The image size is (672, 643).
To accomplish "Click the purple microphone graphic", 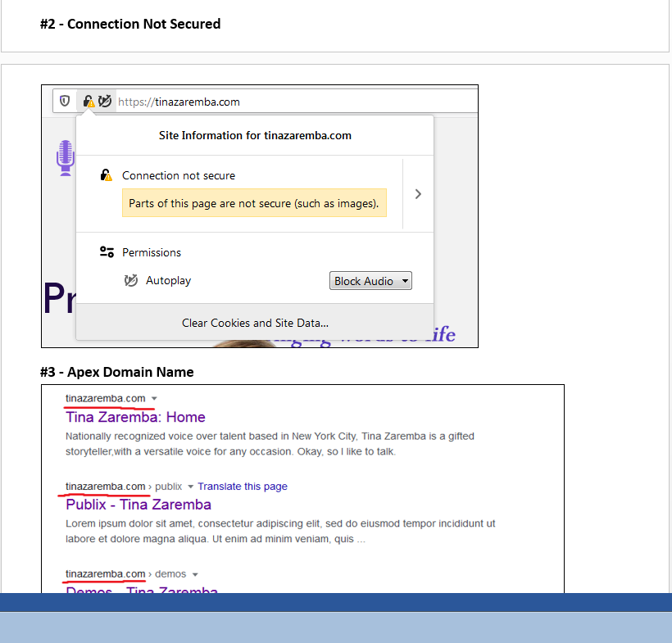I will click(x=65, y=157).
